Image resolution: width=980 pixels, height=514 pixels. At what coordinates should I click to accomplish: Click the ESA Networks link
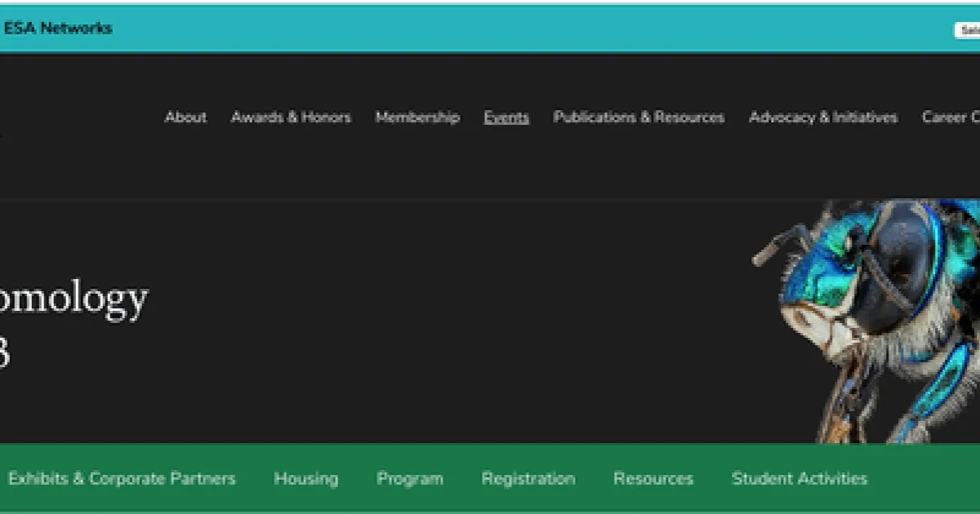pos(58,28)
